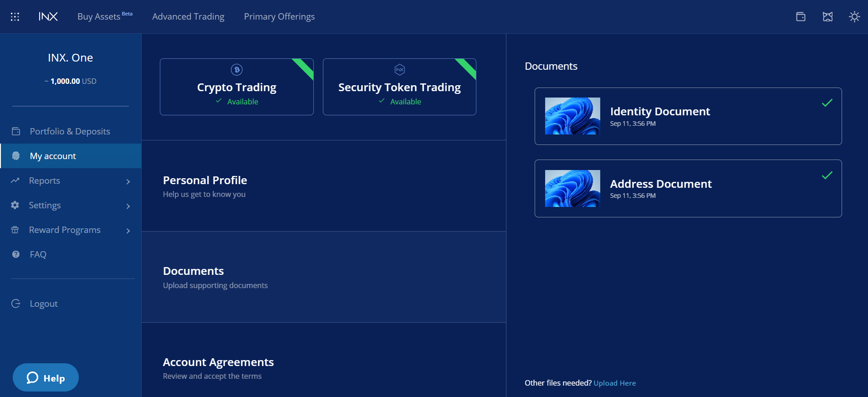Open Primary Offerings page

click(279, 16)
